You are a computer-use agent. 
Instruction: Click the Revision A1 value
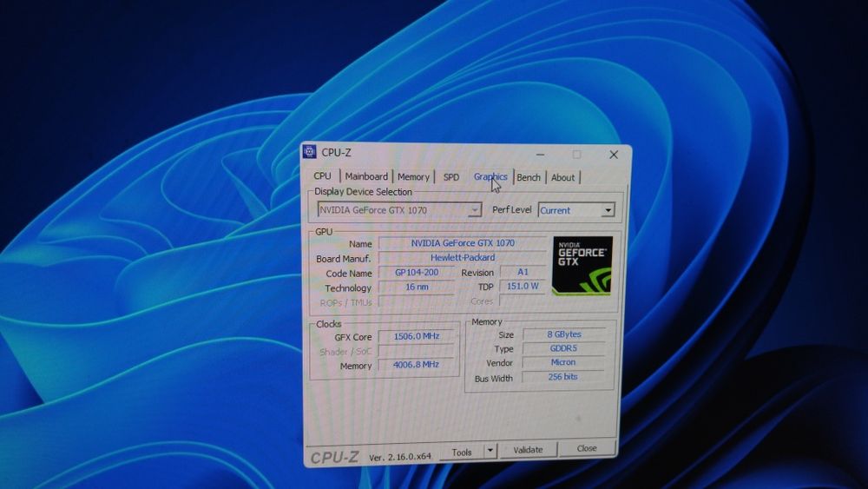tap(523, 272)
